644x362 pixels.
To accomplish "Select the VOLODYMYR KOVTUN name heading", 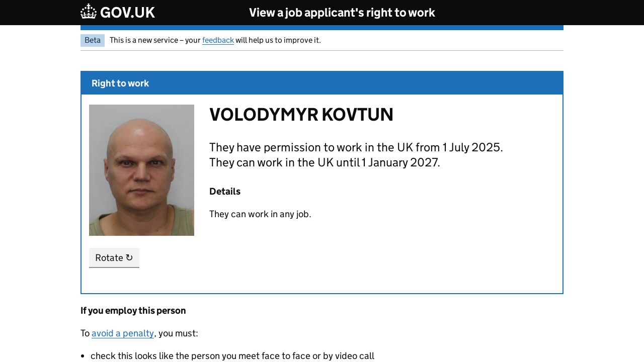I will click(x=301, y=115).
